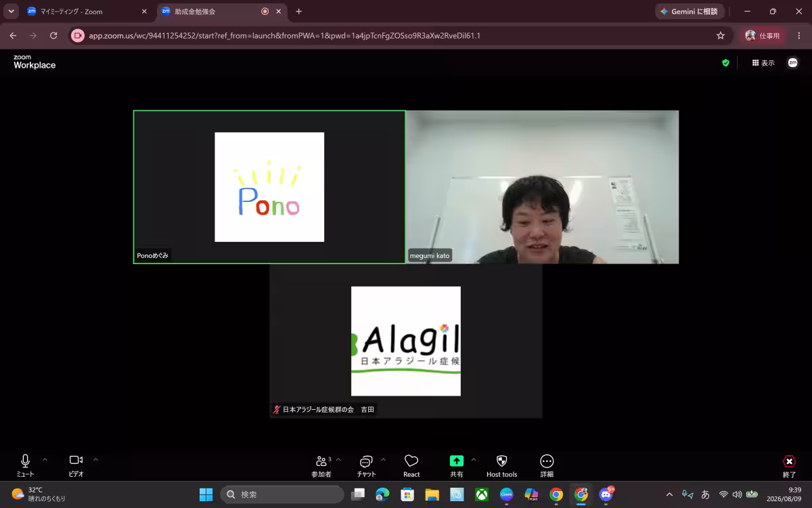
Task: Expand the video options chevron next to ビデオ
Action: pyautogui.click(x=95, y=459)
